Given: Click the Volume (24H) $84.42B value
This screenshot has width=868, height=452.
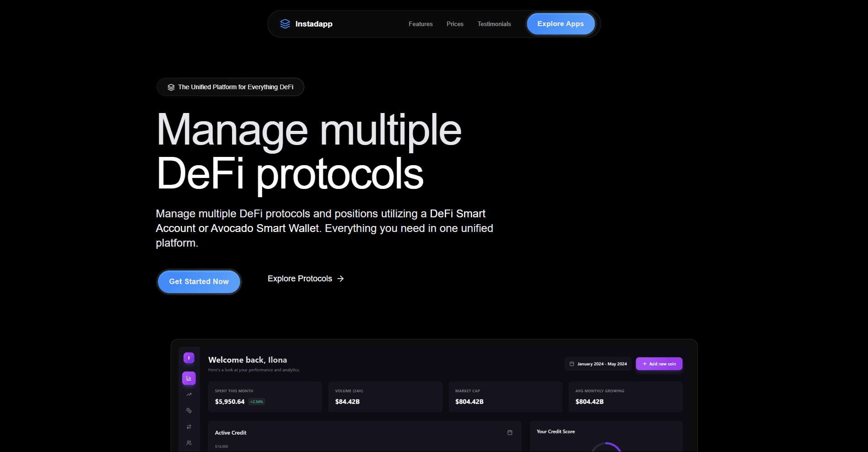Looking at the screenshot, I should click(347, 402).
